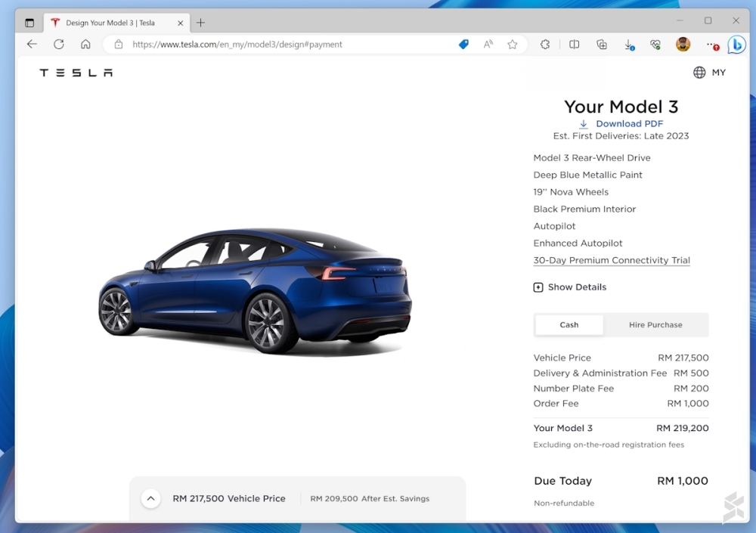Go to browser home page
Viewport: 756px width, 533px height.
coord(85,45)
